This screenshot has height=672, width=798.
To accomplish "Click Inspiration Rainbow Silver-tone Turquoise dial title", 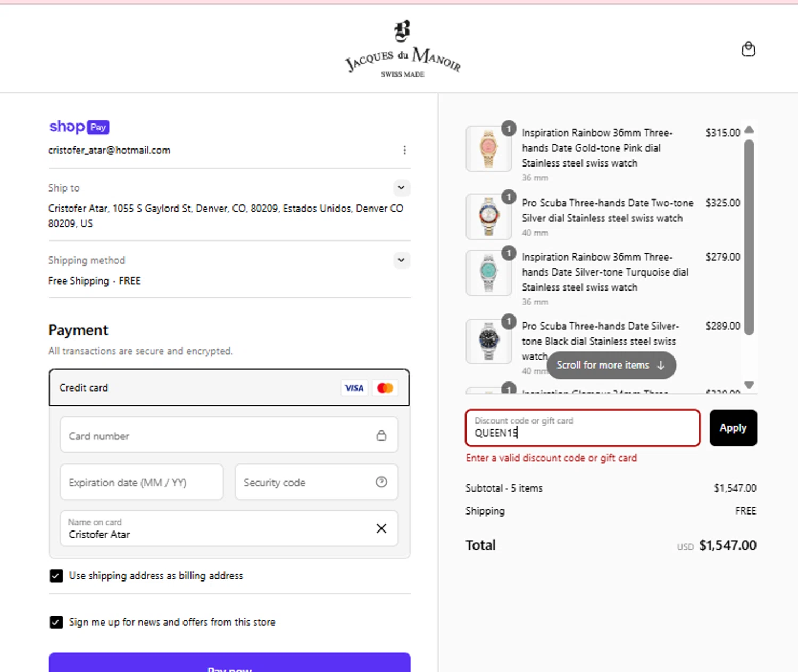I will [605, 272].
